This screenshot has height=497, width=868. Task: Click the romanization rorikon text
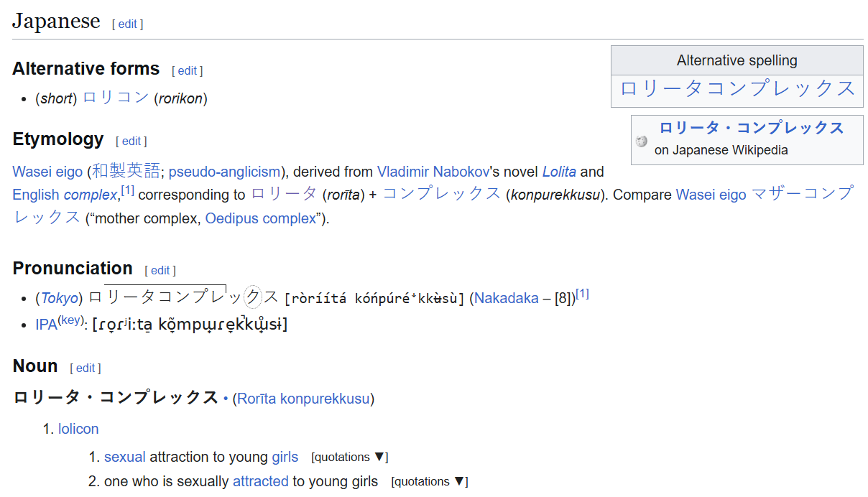[180, 98]
